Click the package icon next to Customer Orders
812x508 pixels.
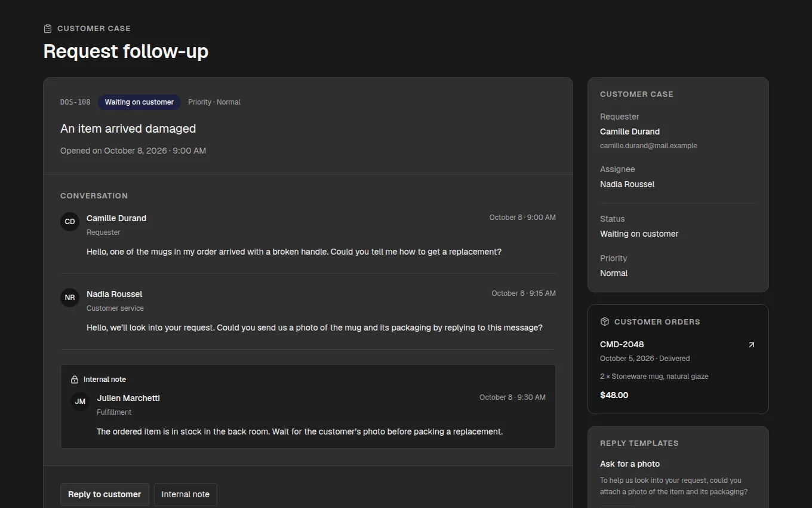pyautogui.click(x=605, y=322)
